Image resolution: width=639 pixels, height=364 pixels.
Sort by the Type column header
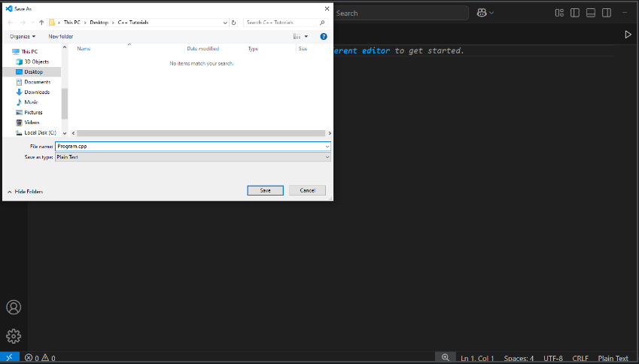[253, 48]
